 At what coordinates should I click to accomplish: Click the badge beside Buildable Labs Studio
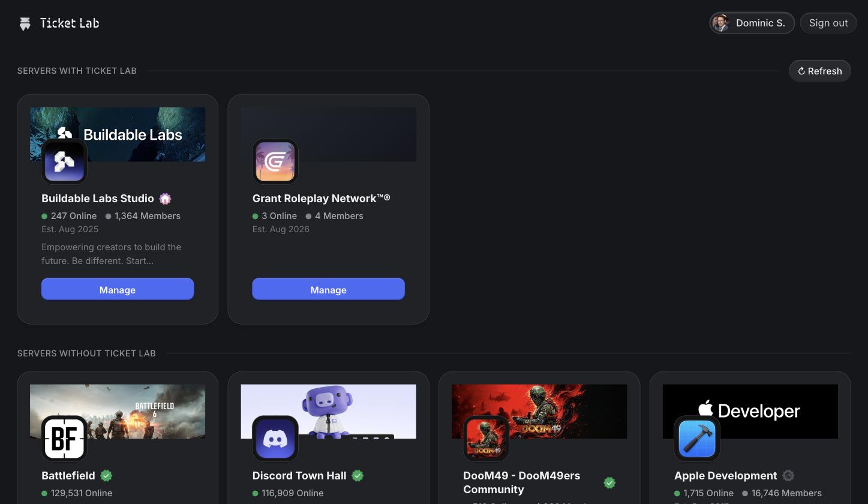coord(165,199)
